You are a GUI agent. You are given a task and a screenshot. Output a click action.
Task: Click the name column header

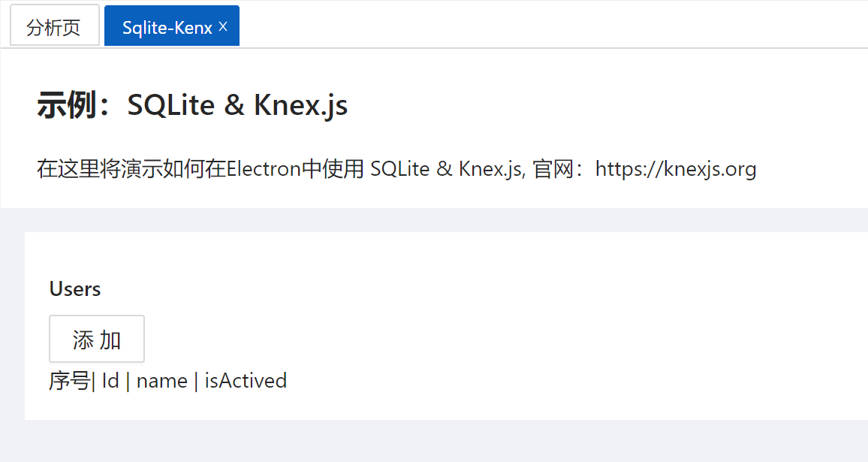click(162, 381)
